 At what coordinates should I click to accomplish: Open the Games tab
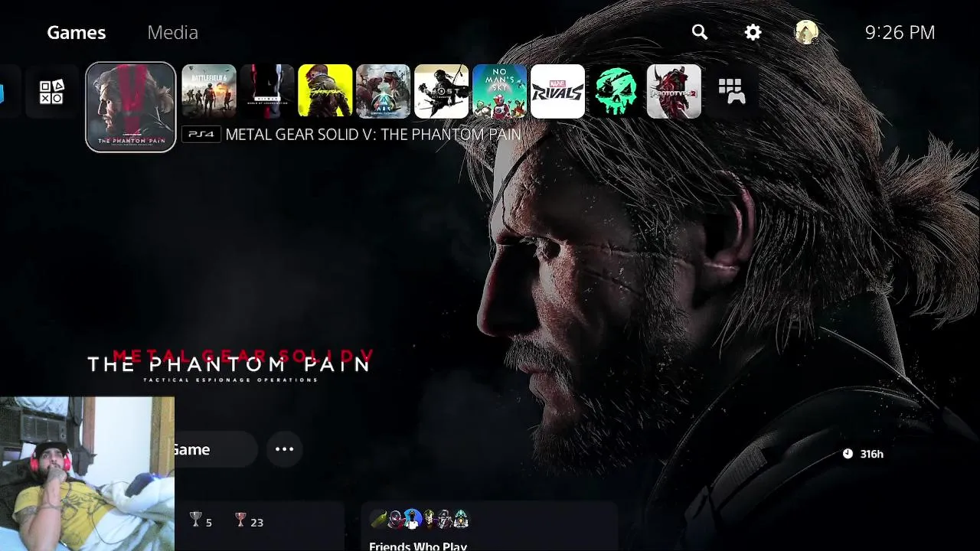coord(77,32)
